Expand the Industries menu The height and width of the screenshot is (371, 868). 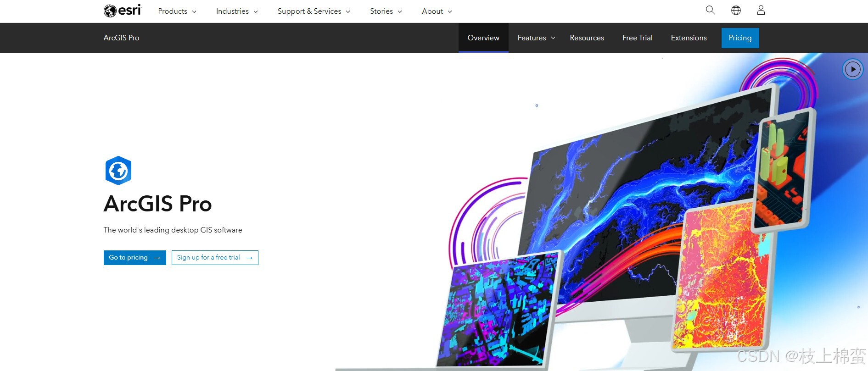click(x=237, y=11)
